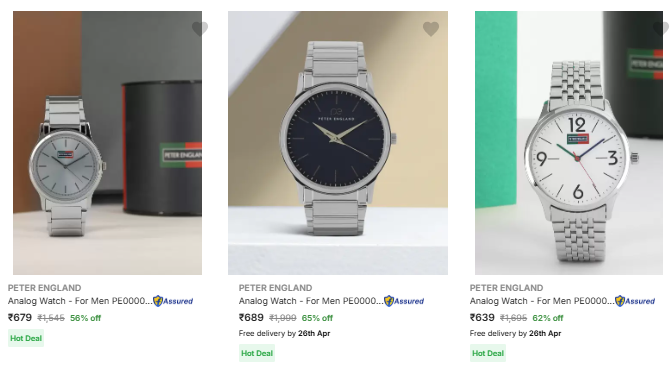Viewport: 671px width, 370px height.
Task: Open the third Analog Watch For Men title
Action: [x=542, y=301]
